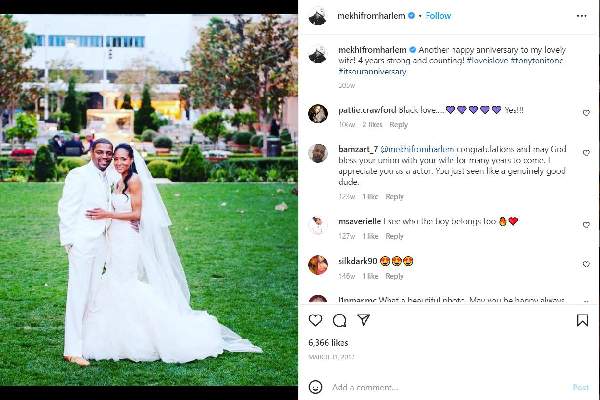Like the post with the heart icon
Image resolution: width=600 pixels, height=400 pixels.
pyautogui.click(x=315, y=320)
